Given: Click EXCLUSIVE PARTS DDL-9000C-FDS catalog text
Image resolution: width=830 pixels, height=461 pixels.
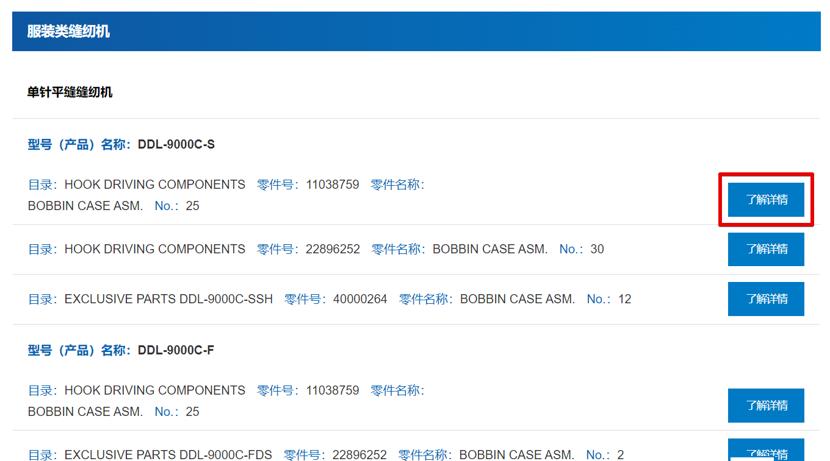Looking at the screenshot, I should [x=168, y=455].
